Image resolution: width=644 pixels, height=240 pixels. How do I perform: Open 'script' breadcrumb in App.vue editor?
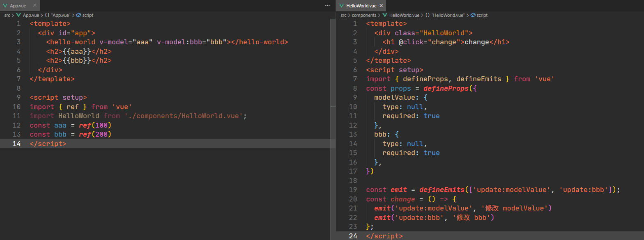point(87,15)
